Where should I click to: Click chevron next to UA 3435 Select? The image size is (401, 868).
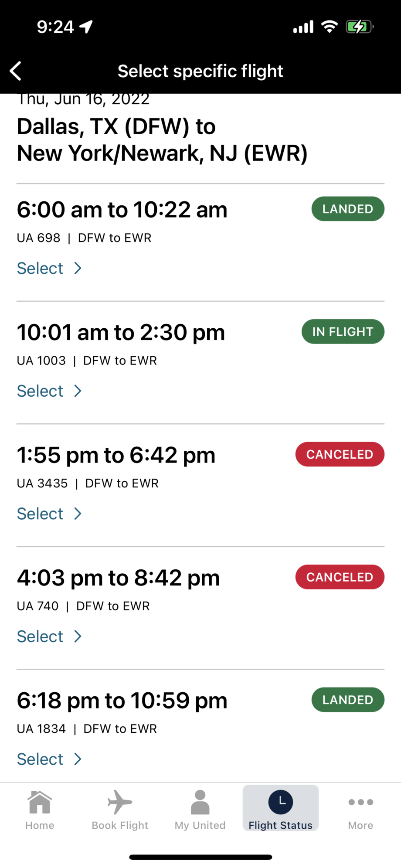[x=78, y=514]
